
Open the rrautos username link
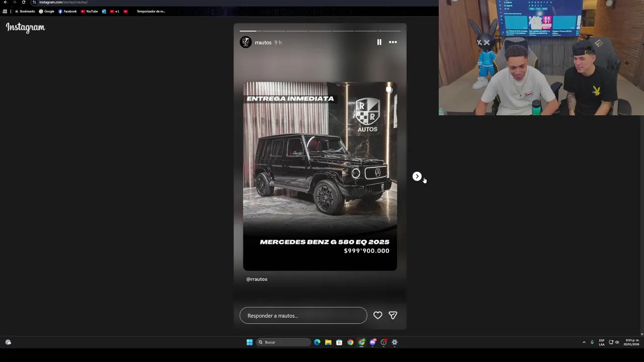[x=263, y=43]
